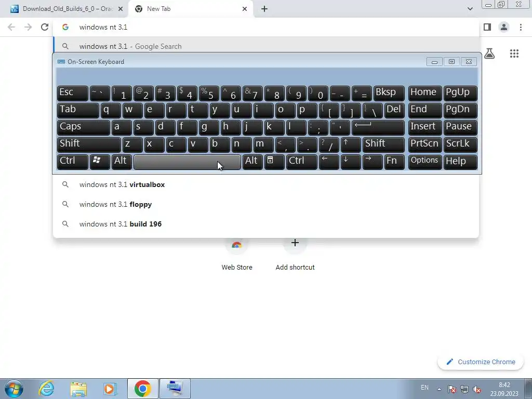
Task: Expand the tab search chevron
Action: pos(470,9)
